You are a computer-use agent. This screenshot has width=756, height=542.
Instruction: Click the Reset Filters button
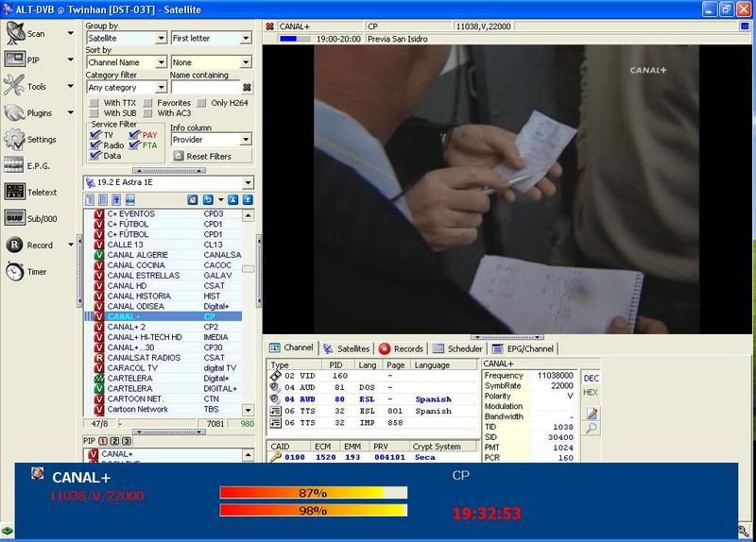(x=212, y=156)
